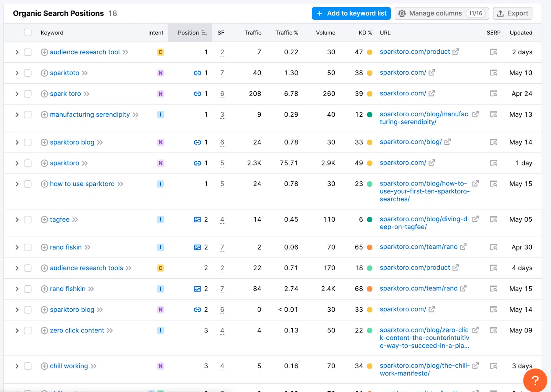The height and width of the screenshot is (392, 551).
Task: Click Traffic % column header
Action: click(x=287, y=33)
